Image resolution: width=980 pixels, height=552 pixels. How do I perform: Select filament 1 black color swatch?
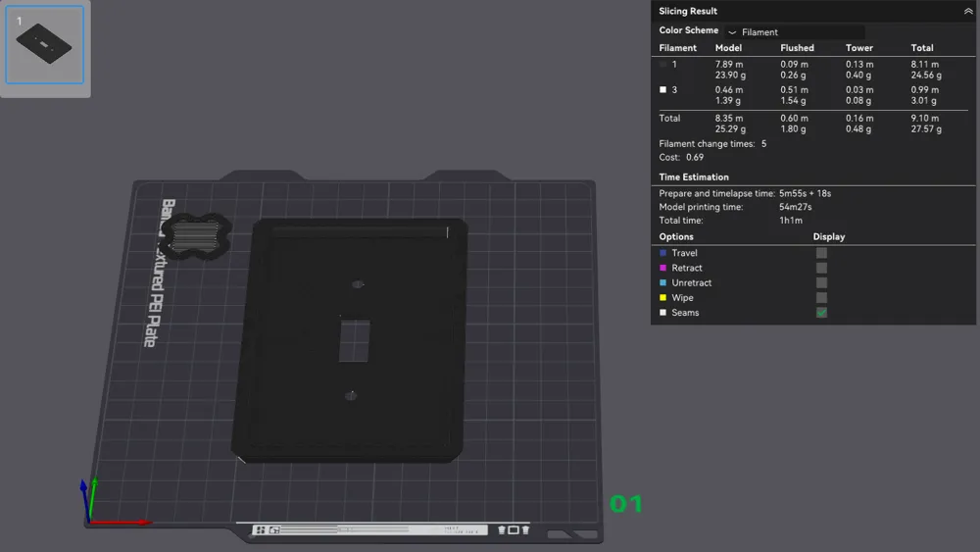point(663,65)
